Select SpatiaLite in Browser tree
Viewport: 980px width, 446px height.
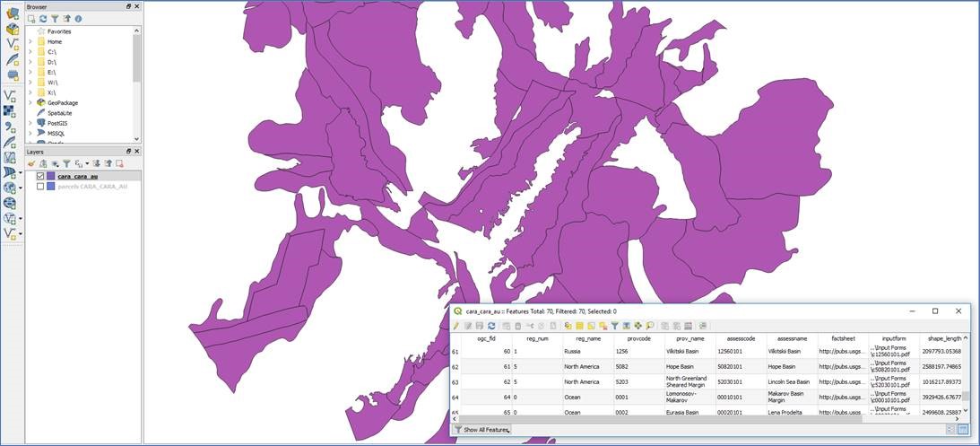pos(60,112)
